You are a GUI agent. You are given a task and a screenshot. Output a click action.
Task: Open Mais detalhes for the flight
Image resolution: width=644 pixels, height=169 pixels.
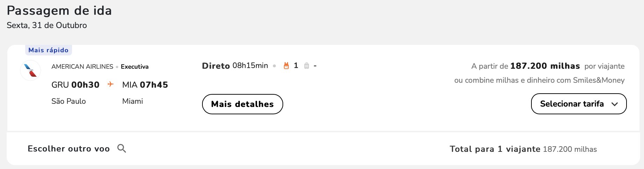coord(242,104)
